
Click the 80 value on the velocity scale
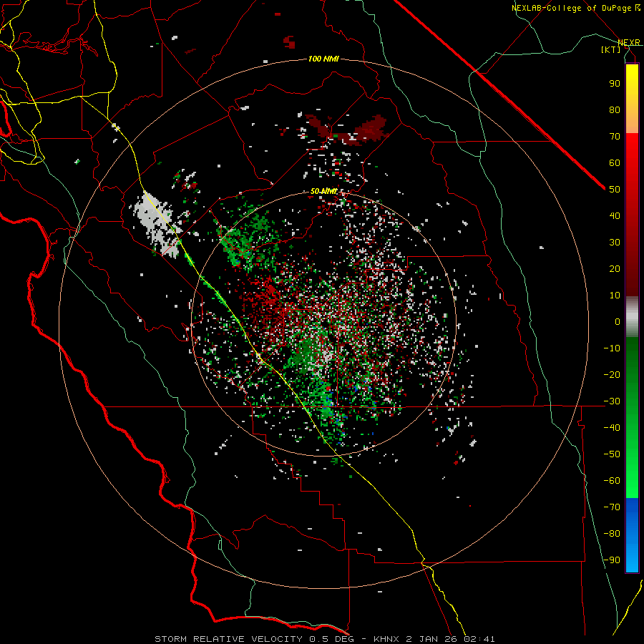click(x=615, y=110)
